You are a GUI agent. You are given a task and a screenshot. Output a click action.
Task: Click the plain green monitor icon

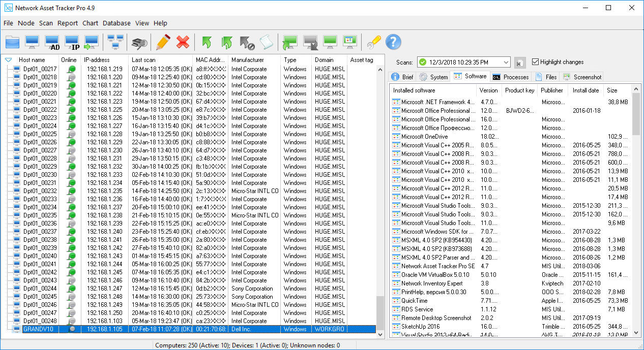[330, 42]
